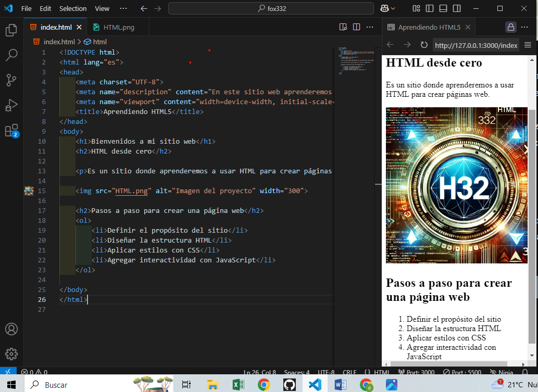Switch to the index.html editor tab
The height and width of the screenshot is (392, 538).
[56, 27]
